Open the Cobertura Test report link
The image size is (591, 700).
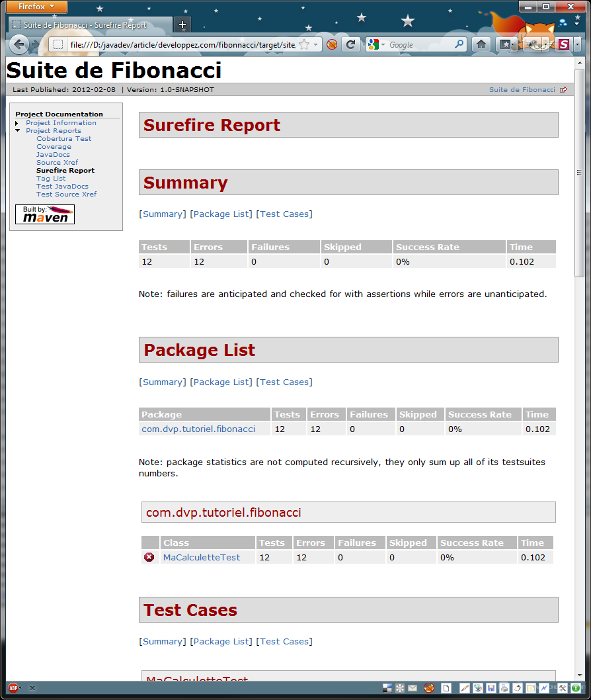[63, 139]
